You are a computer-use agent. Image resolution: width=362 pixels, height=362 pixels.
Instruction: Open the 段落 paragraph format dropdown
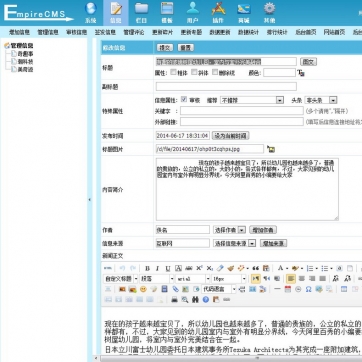point(157,279)
